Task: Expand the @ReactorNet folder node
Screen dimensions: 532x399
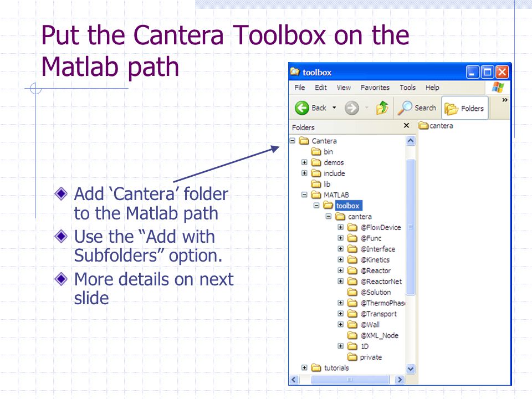Action: coord(340,282)
